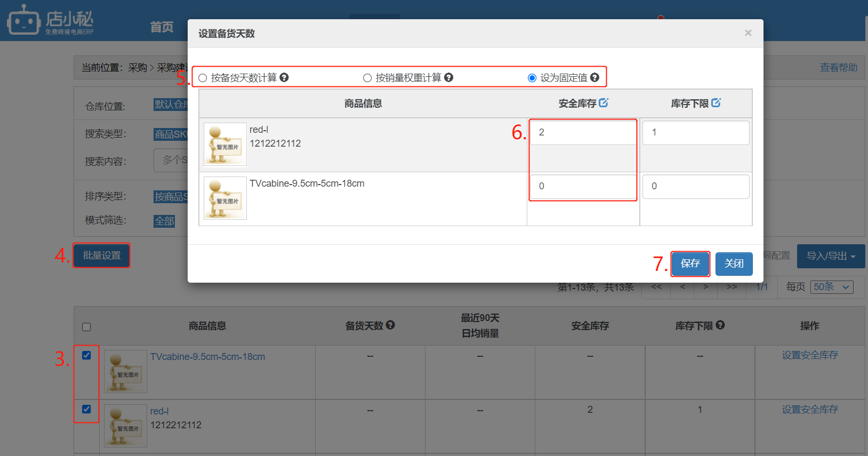Click TVcabine product thumbnail in list
The height and width of the screenshot is (456, 868).
pyautogui.click(x=125, y=372)
